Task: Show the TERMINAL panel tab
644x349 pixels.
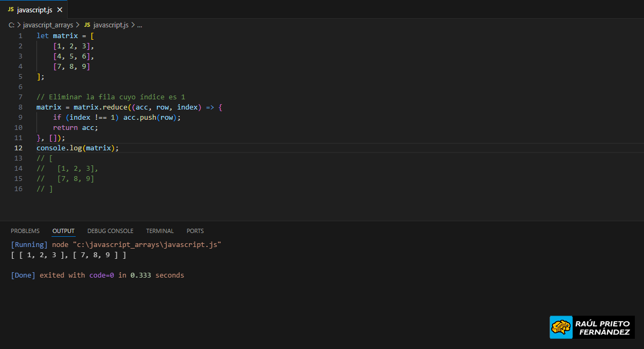Action: pyautogui.click(x=160, y=231)
